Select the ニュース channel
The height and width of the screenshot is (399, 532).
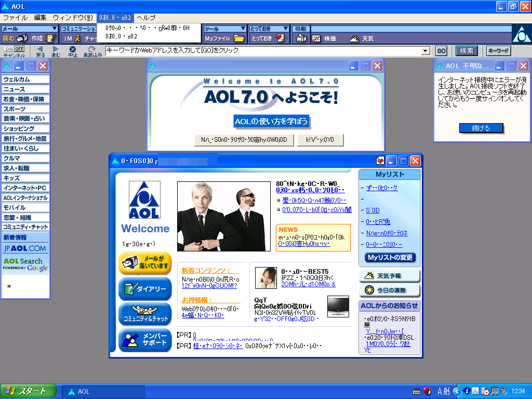tap(25, 89)
